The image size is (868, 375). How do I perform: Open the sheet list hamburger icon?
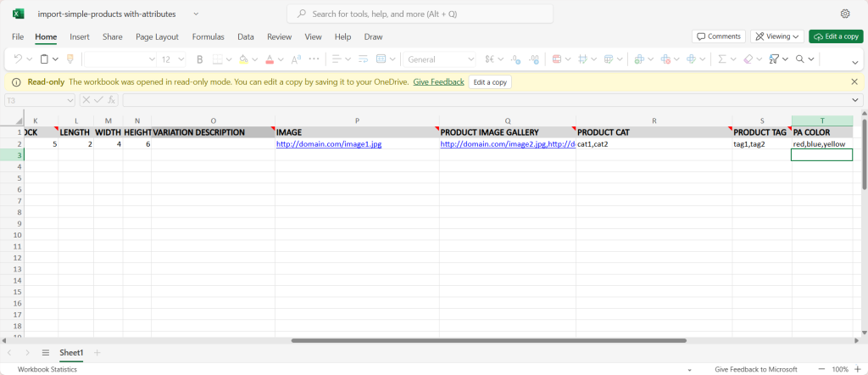coord(46,352)
